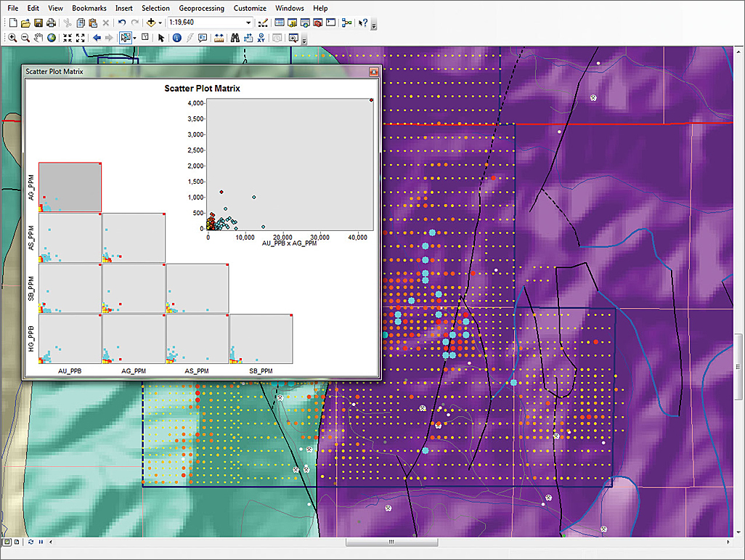Switch to Layout View button
This screenshot has height=560, width=745.
tap(16, 542)
